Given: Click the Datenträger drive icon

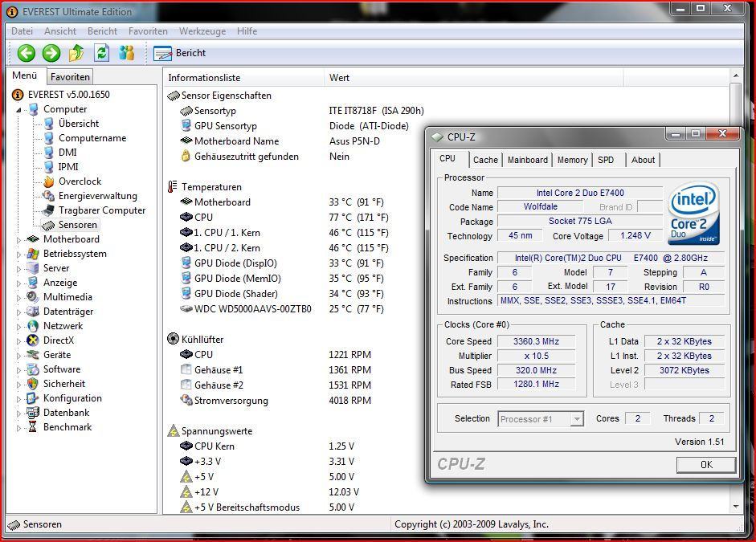Looking at the screenshot, I should [x=32, y=312].
